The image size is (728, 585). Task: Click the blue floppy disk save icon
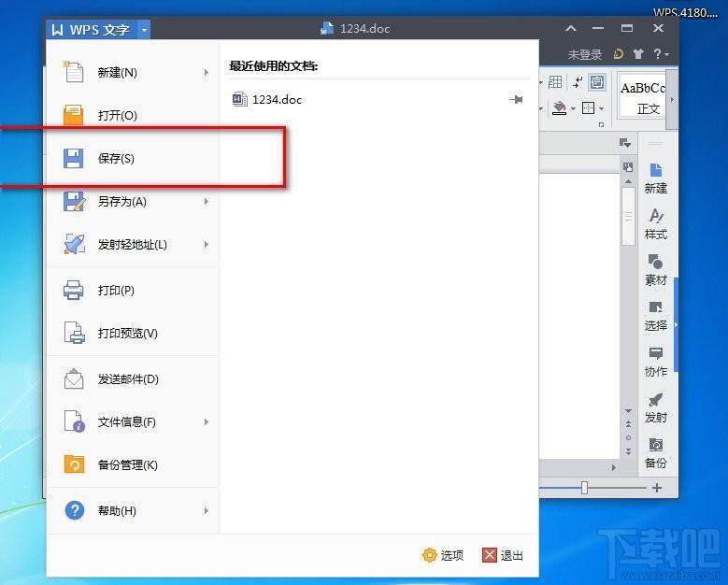(73, 158)
